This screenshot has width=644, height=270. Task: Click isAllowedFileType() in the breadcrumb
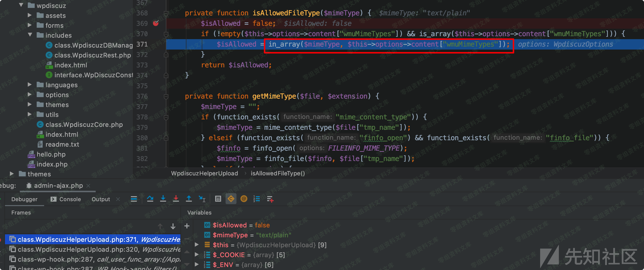pos(277,173)
